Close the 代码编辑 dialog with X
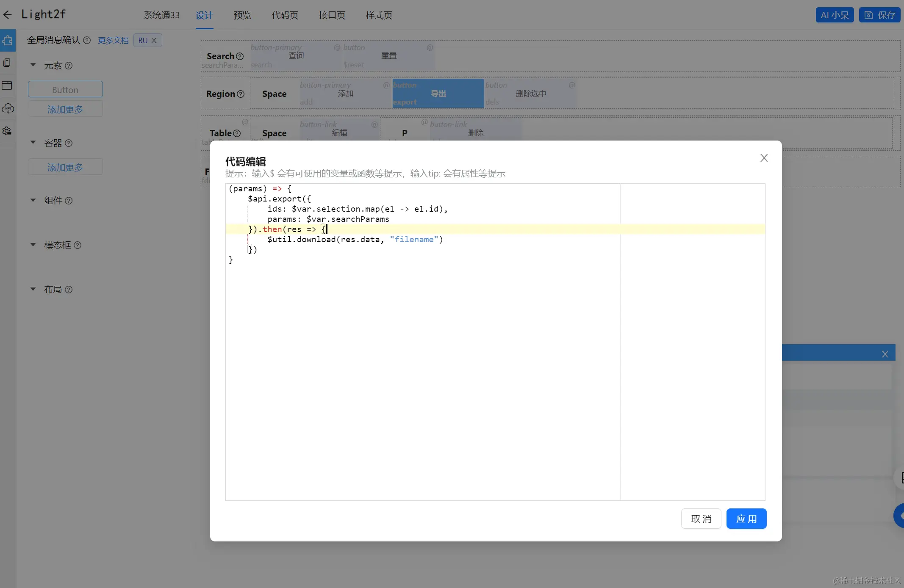Image resolution: width=904 pixels, height=588 pixels. coord(764,158)
